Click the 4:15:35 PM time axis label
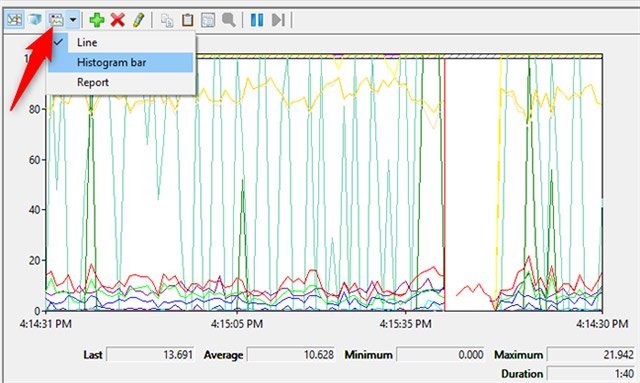The height and width of the screenshot is (383, 640). click(405, 324)
